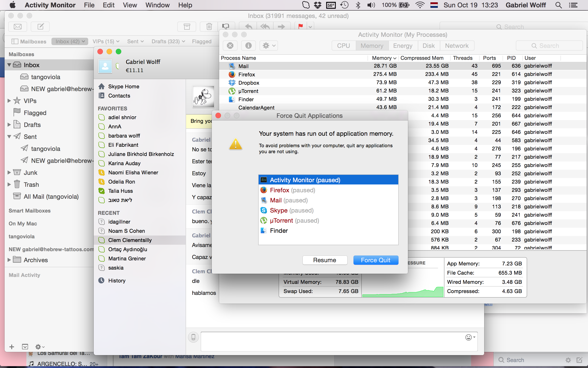Click the Quit Process icon in Activity Monitor
The height and width of the screenshot is (368, 588).
click(230, 46)
